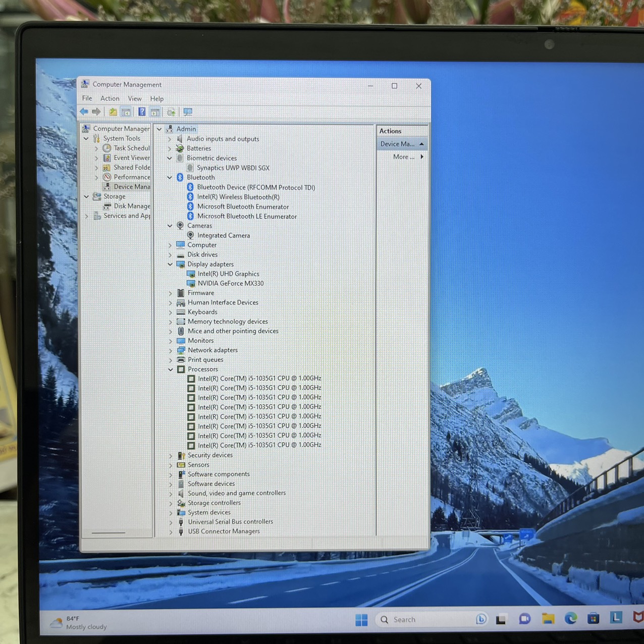Open the View menu
Screen dimensions: 644x644
point(135,98)
